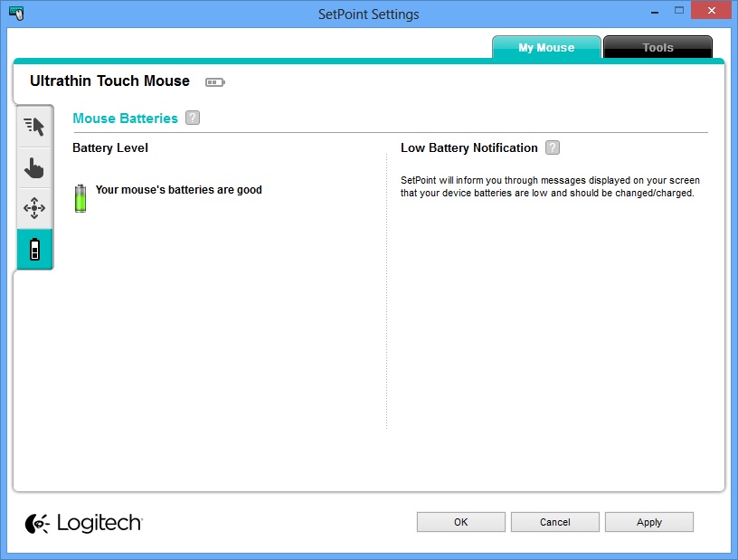Open four-way pan settings sidebar icon
738x560 pixels.
(x=34, y=208)
